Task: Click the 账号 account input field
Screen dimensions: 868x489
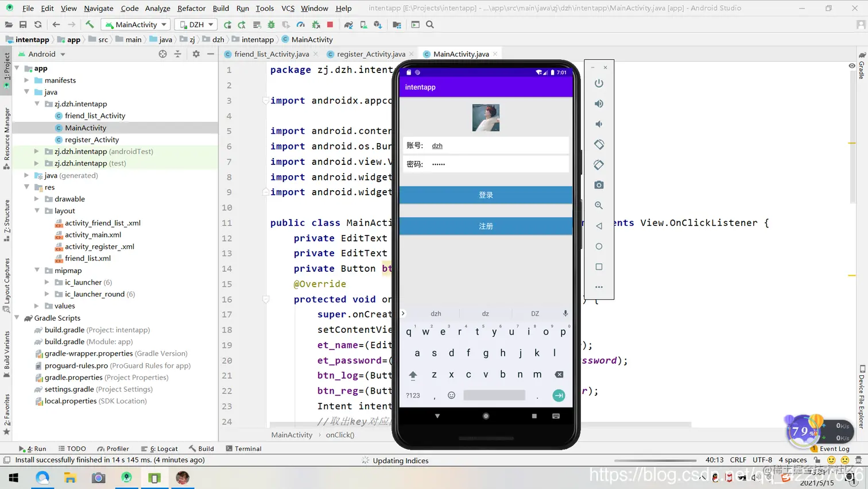Action: (x=498, y=145)
